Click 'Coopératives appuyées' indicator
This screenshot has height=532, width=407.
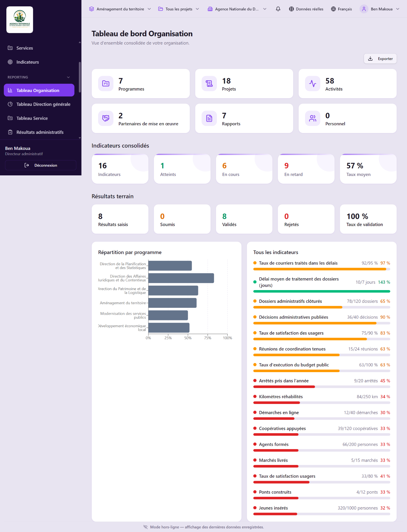[x=322, y=431]
